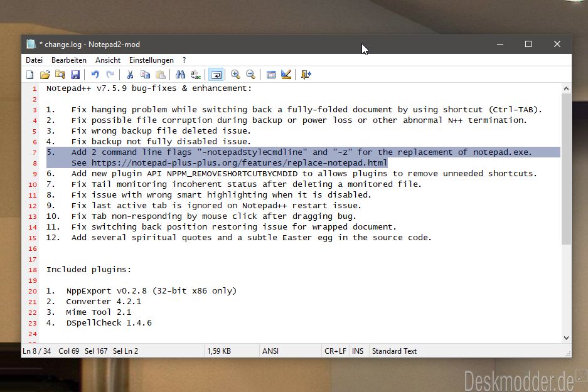
Task: Click the line "Fix last active tab is ignored"
Action: [x=203, y=206]
